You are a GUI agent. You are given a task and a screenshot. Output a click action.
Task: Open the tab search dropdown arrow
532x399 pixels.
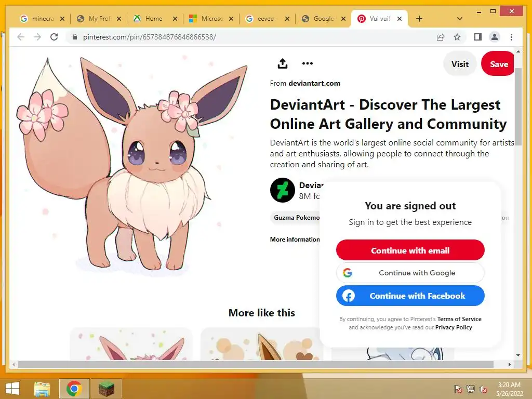(460, 19)
